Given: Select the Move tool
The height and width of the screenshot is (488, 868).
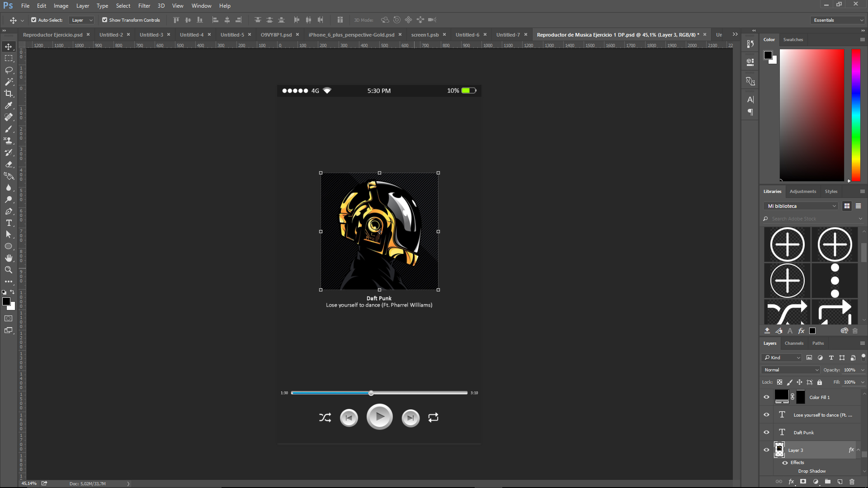Looking at the screenshot, I should tap(9, 47).
